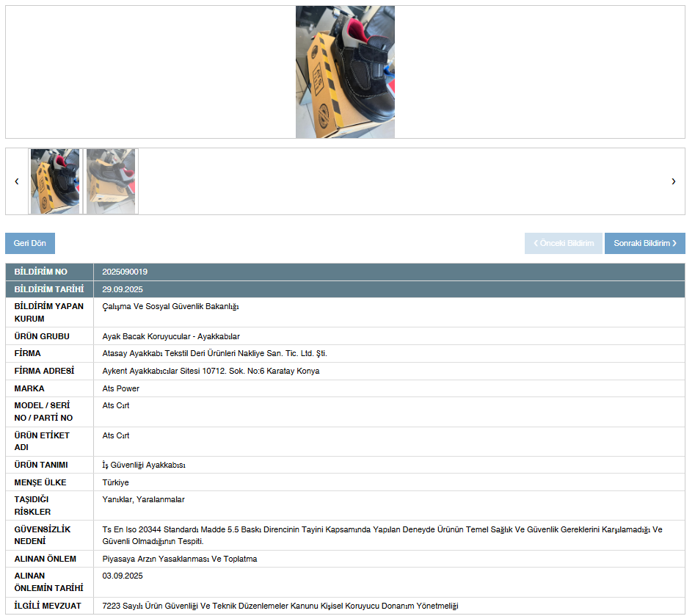This screenshot has height=616, width=695.
Task: Select the first shoe thumbnail
Action: pos(55,181)
